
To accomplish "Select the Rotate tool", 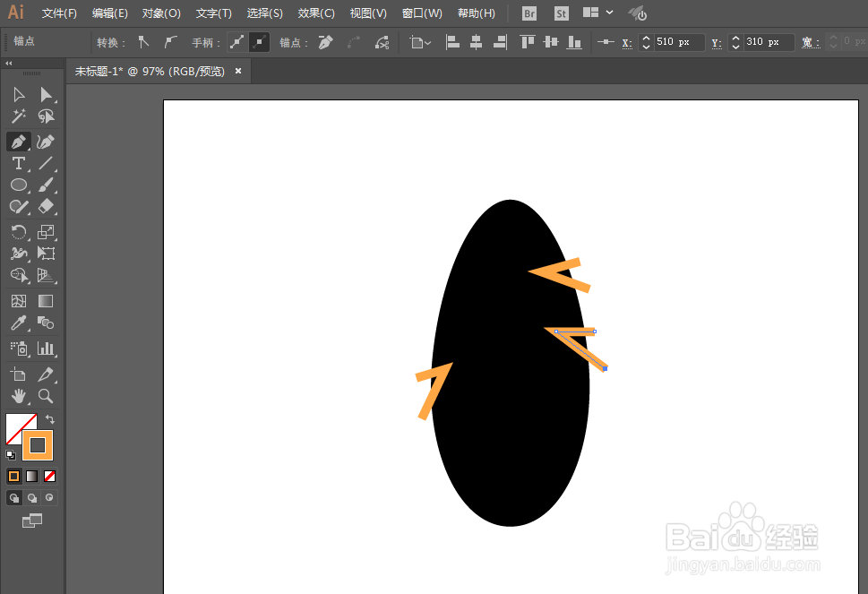I will 19,232.
